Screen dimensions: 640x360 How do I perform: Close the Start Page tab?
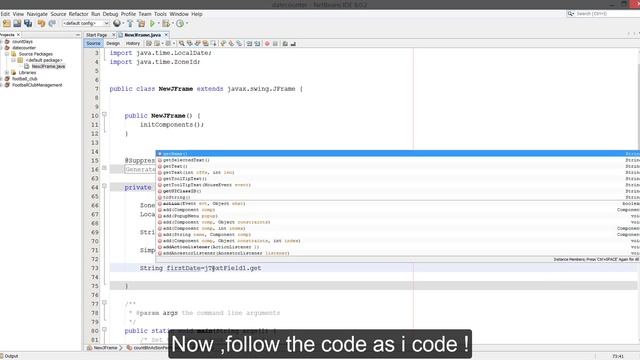113,35
